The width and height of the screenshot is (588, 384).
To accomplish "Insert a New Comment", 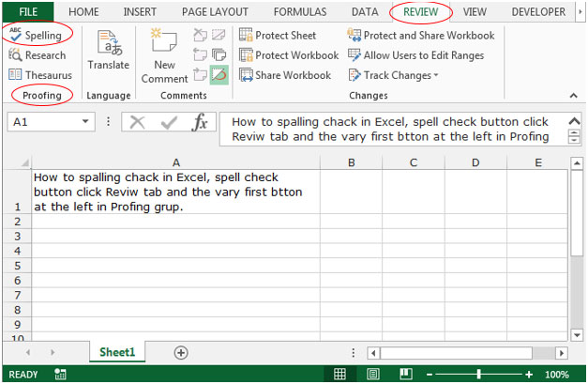I will coord(165,55).
